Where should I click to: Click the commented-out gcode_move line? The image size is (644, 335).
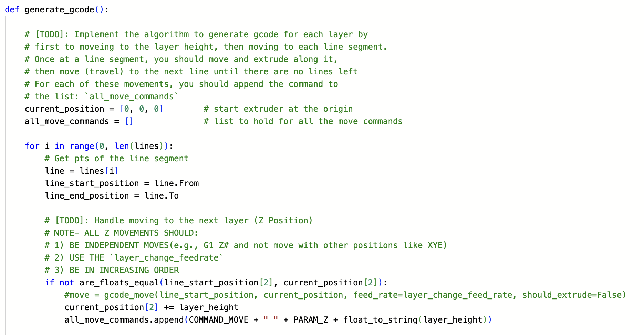click(x=345, y=295)
